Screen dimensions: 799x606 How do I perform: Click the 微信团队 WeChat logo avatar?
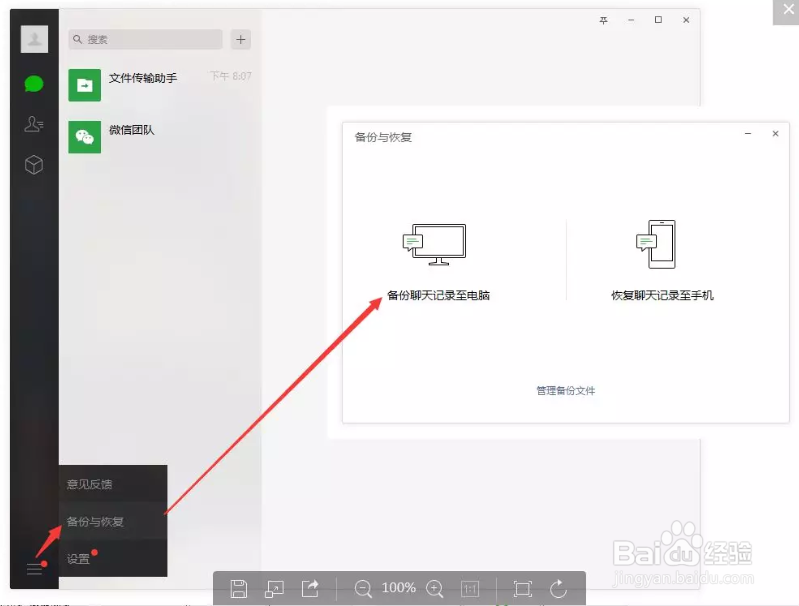(85, 137)
